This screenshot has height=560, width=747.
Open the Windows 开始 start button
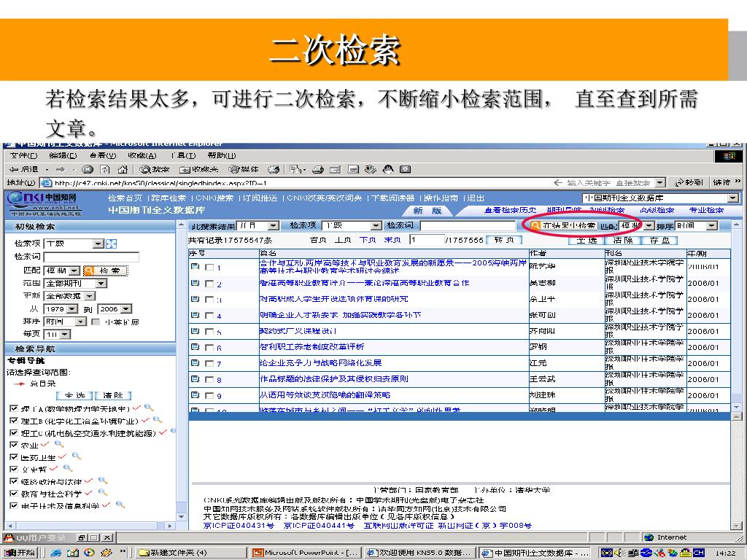[x=20, y=553]
